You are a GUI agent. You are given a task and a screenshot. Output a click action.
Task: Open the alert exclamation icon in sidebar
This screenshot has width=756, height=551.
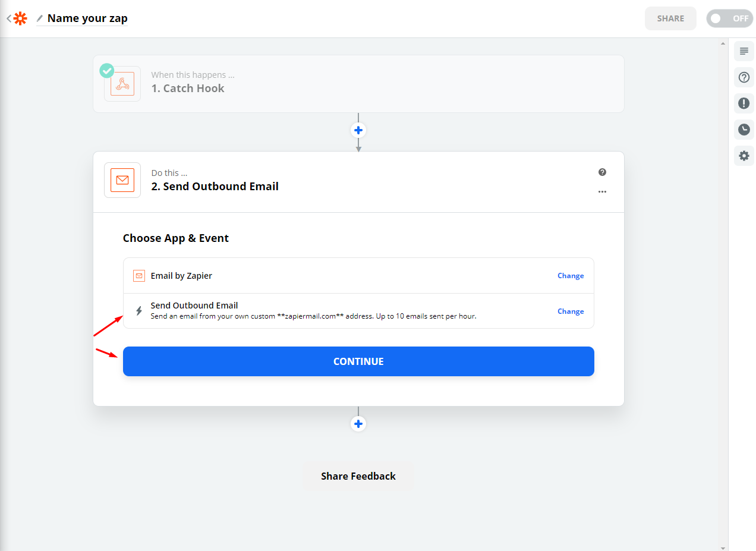click(744, 103)
